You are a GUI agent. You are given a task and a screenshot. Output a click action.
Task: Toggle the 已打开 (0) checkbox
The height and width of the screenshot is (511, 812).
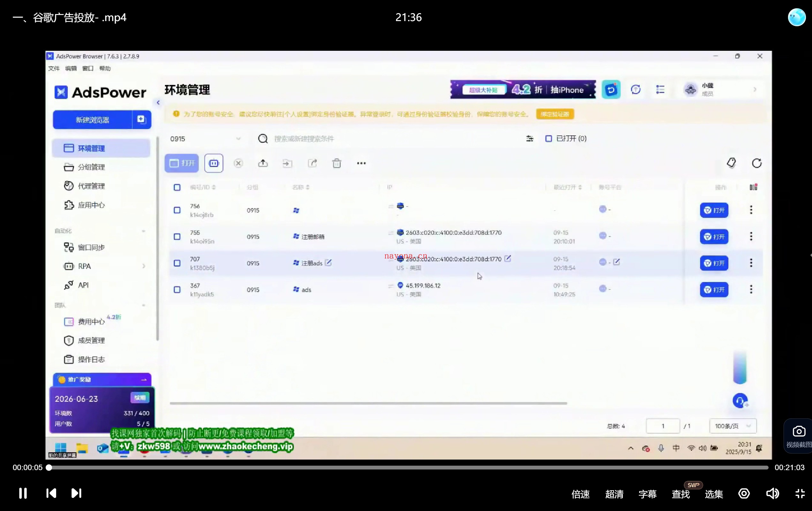coord(549,139)
